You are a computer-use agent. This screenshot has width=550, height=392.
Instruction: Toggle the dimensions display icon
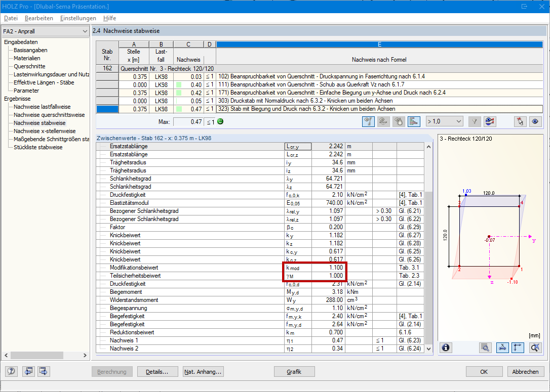[x=502, y=347]
